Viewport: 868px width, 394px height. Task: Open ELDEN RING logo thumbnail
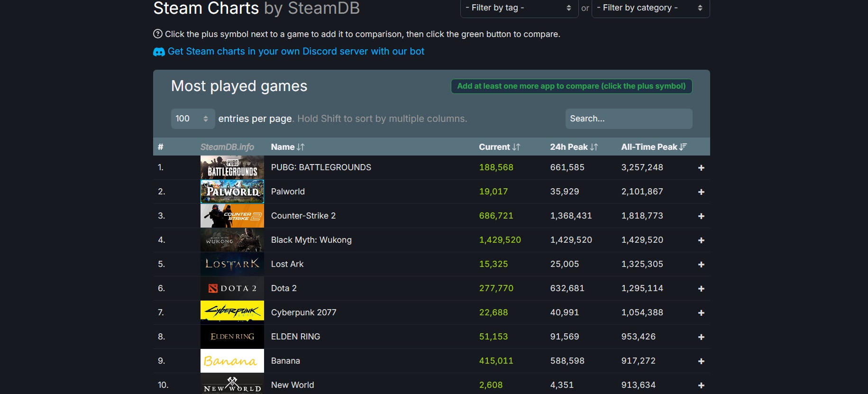(x=232, y=337)
